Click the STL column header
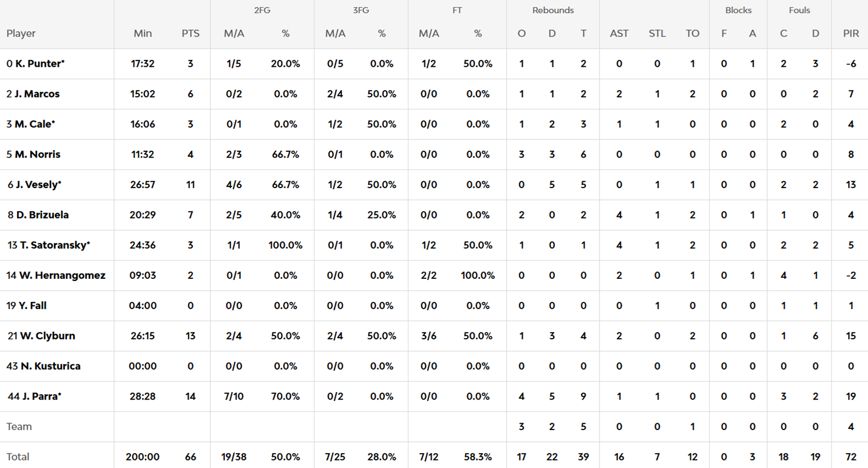Viewport: 868px width, 468px height. click(657, 33)
